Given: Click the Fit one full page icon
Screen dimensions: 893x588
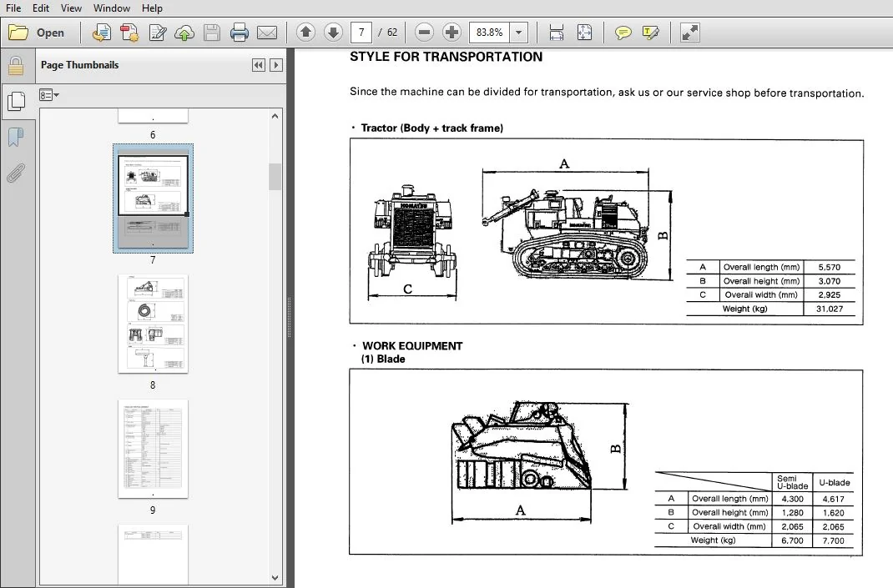Looking at the screenshot, I should pyautogui.click(x=584, y=33).
